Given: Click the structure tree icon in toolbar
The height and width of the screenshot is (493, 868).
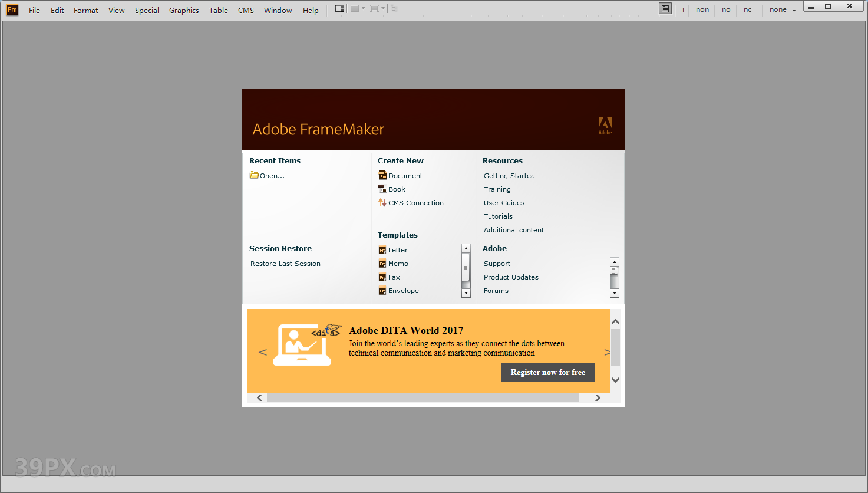Looking at the screenshot, I should point(394,8).
